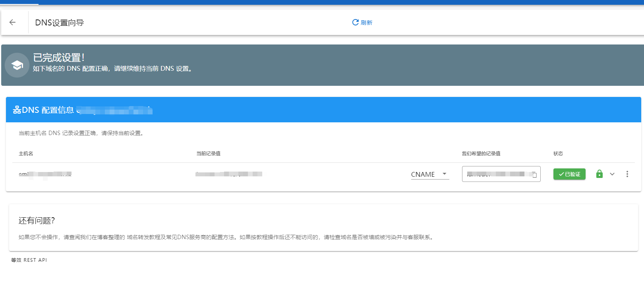This screenshot has height=284, width=644.
Task: Click the 当前记录值 column header
Action: (208, 154)
